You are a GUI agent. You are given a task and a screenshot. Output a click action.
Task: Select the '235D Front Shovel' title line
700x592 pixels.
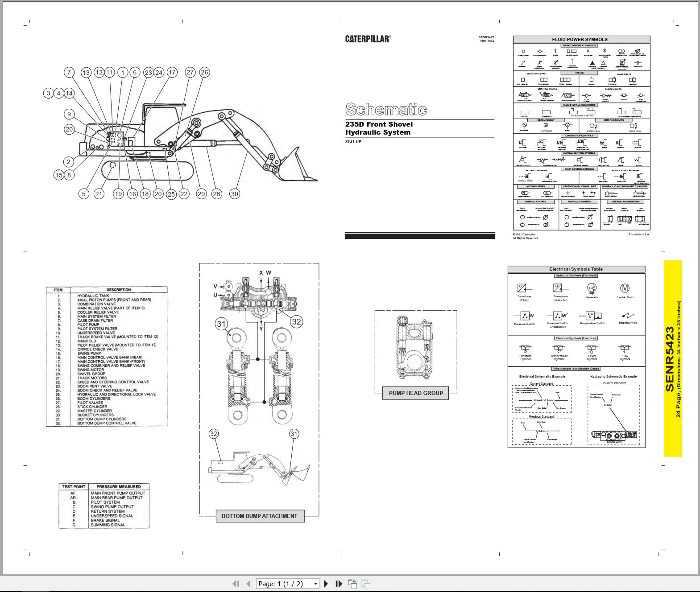(379, 124)
